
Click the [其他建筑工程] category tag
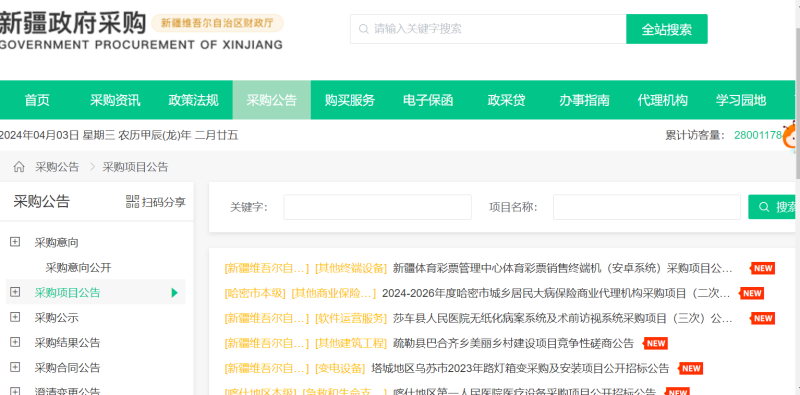point(351,343)
